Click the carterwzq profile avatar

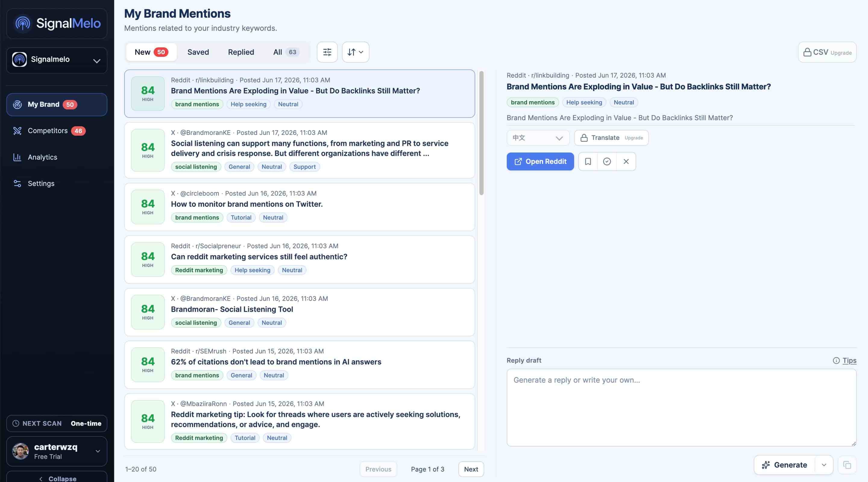20,451
